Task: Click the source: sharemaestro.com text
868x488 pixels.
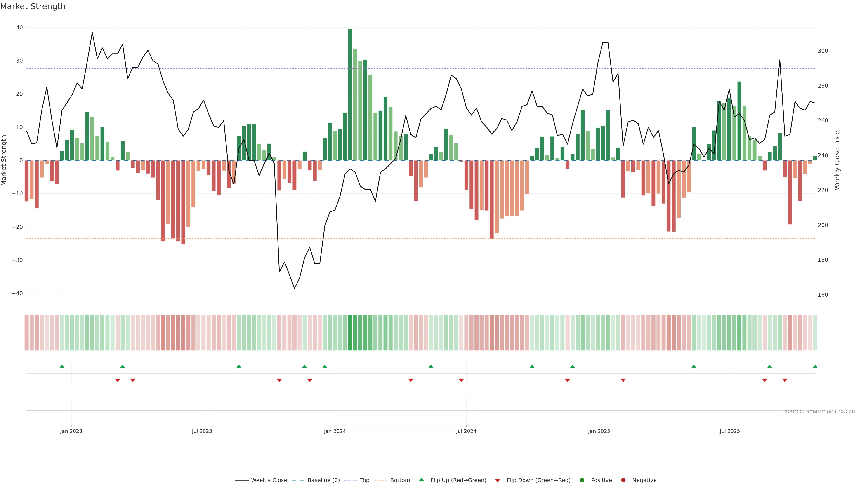Action: pyautogui.click(x=821, y=411)
